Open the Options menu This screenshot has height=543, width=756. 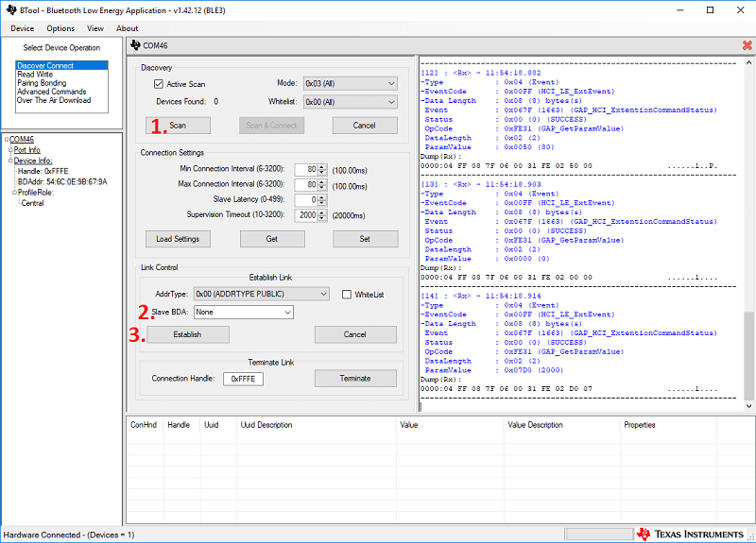click(x=60, y=28)
